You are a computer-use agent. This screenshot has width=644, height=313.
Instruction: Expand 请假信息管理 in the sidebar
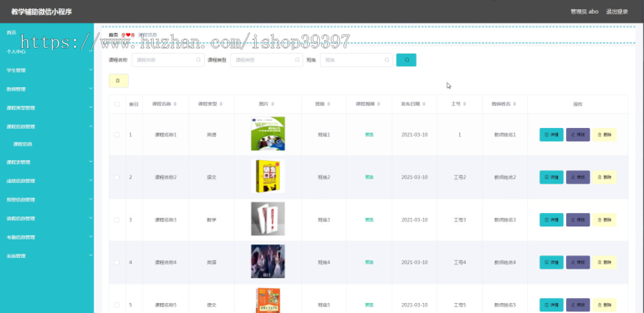tap(47, 219)
